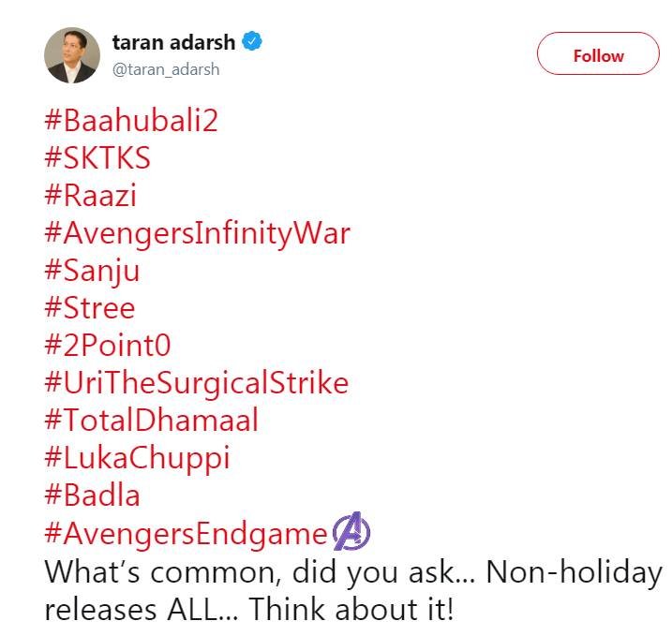Open the #Baahubali2 hashtag
This screenshot has height=636, width=672.
(131, 121)
